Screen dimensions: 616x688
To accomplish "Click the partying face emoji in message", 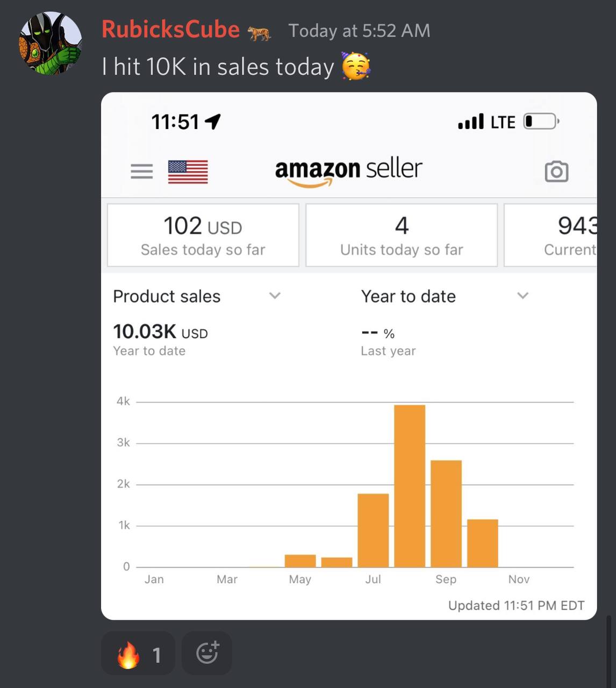I will coord(356,67).
